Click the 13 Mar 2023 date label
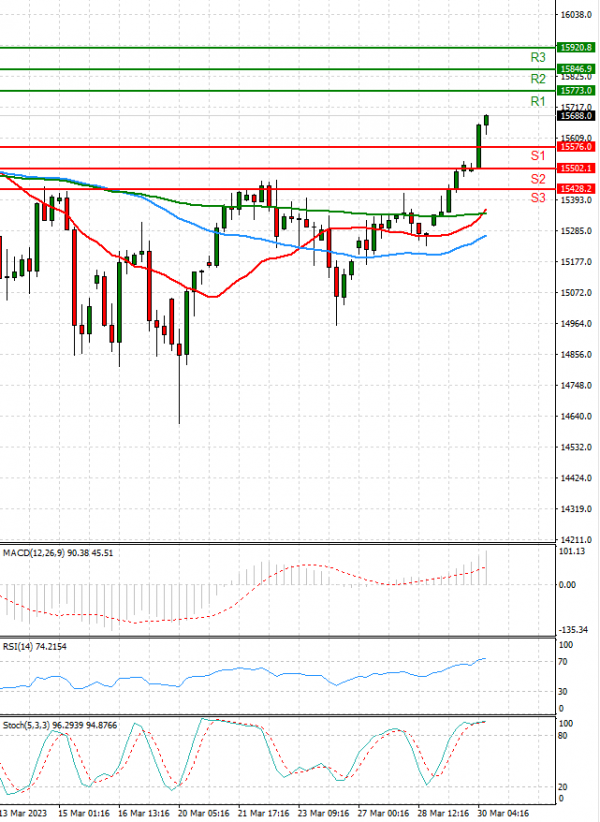The image size is (600, 822). (x=23, y=814)
